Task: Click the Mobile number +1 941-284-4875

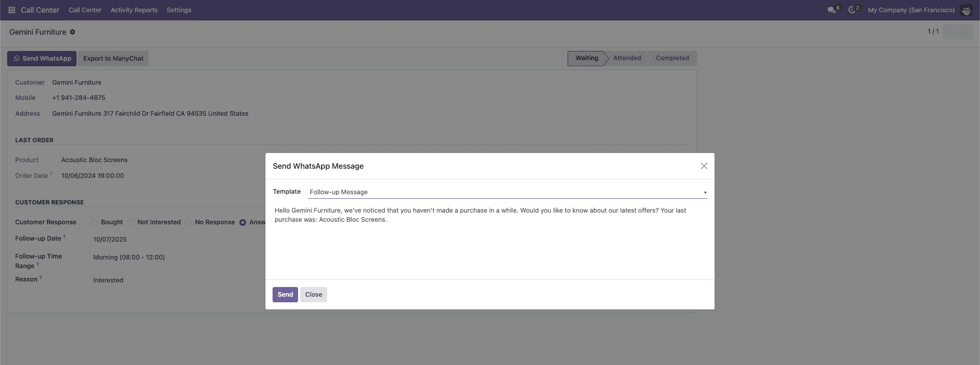Action: [79, 98]
